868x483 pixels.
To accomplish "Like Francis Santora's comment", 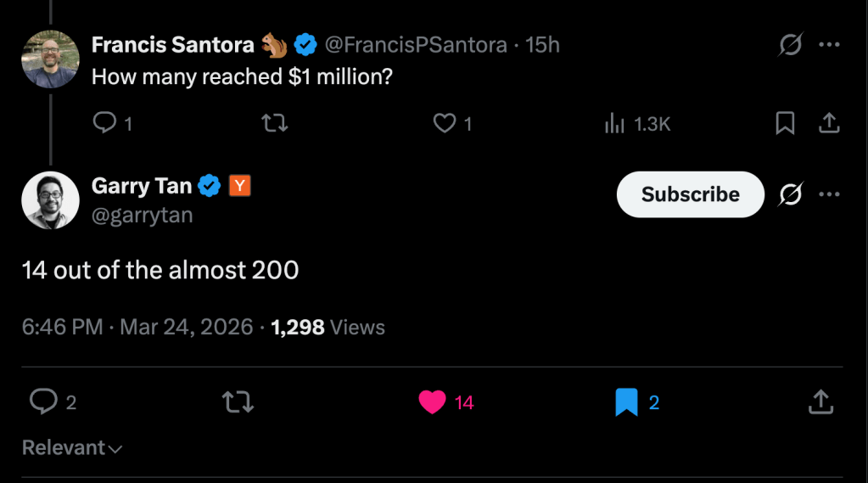I will pos(445,124).
